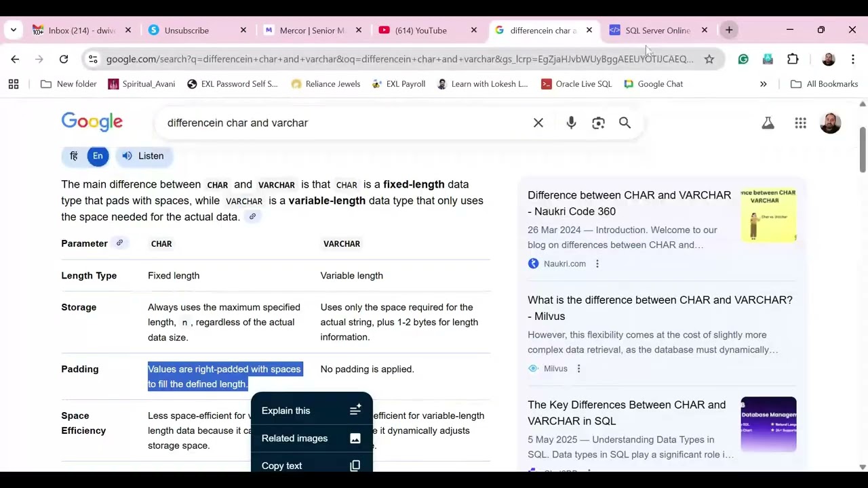The width and height of the screenshot is (868, 488).
Task: Open the Google apps grid
Action: click(x=801, y=123)
